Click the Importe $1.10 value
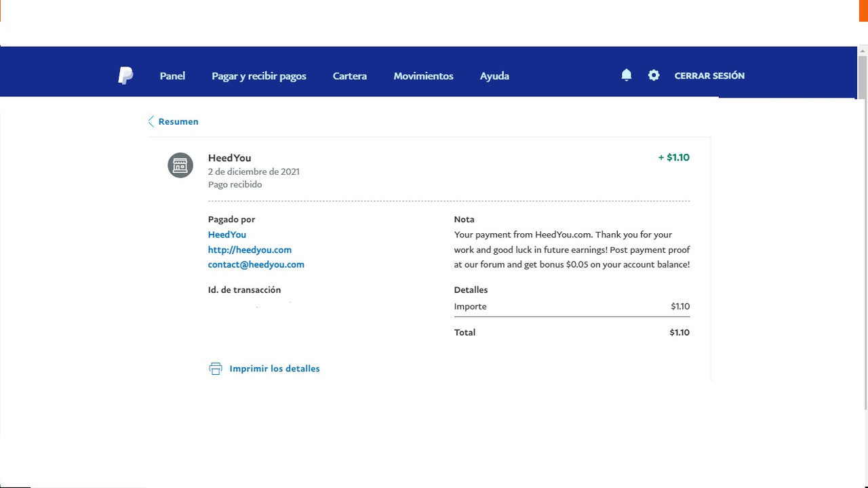868x488 pixels. pos(680,306)
